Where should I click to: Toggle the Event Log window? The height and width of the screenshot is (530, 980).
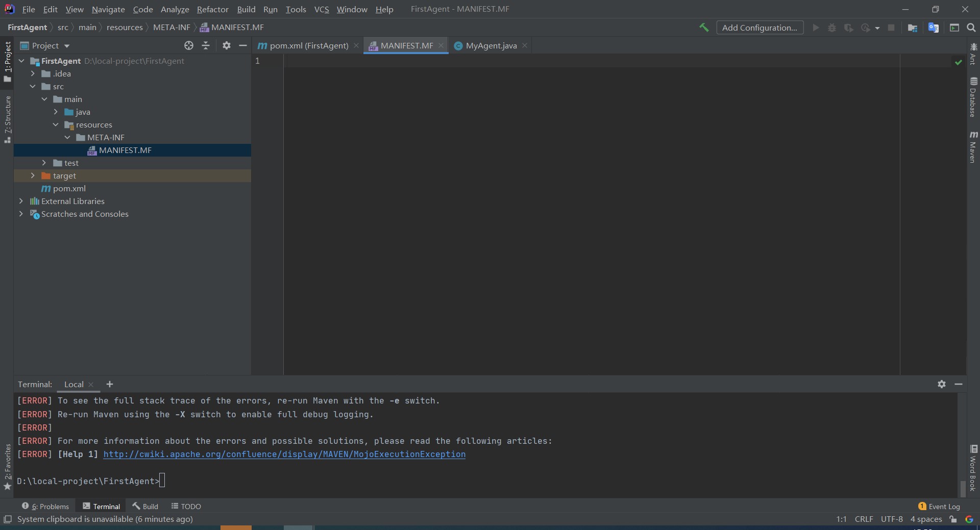(939, 506)
